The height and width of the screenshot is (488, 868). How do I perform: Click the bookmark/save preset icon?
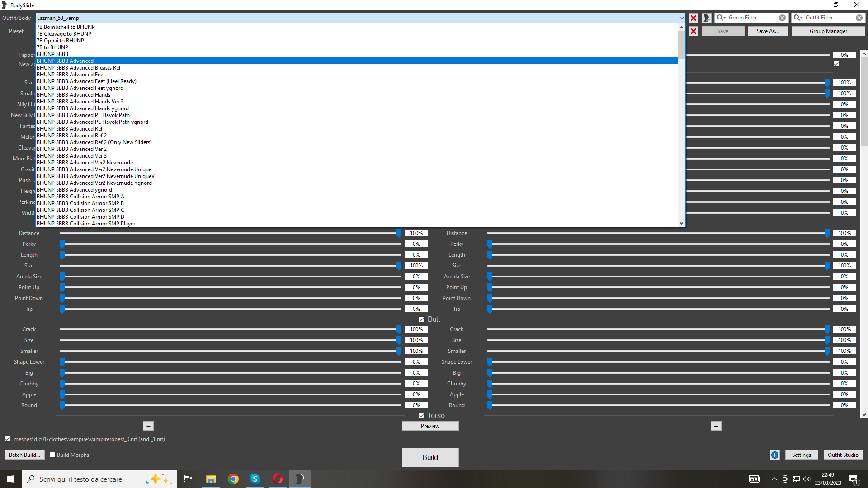[x=707, y=18]
